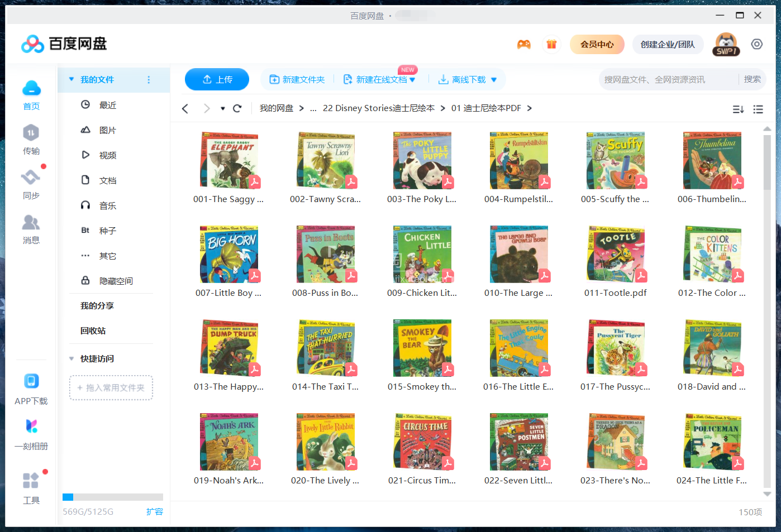781x532 pixels.
Task: Click the 扩容 expand storage link
Action: (154, 511)
